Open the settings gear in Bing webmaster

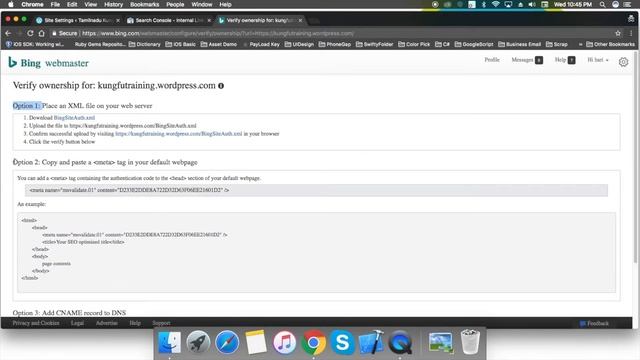coord(623,62)
